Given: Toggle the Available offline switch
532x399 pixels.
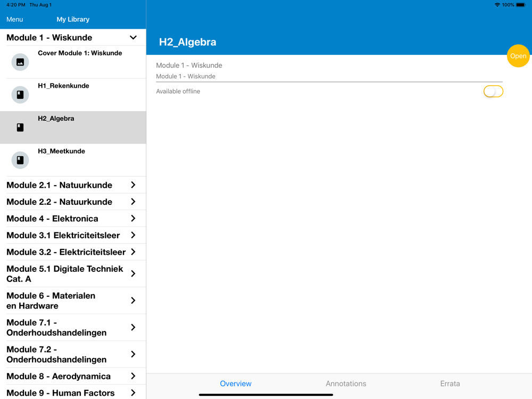Looking at the screenshot, I should click(493, 92).
